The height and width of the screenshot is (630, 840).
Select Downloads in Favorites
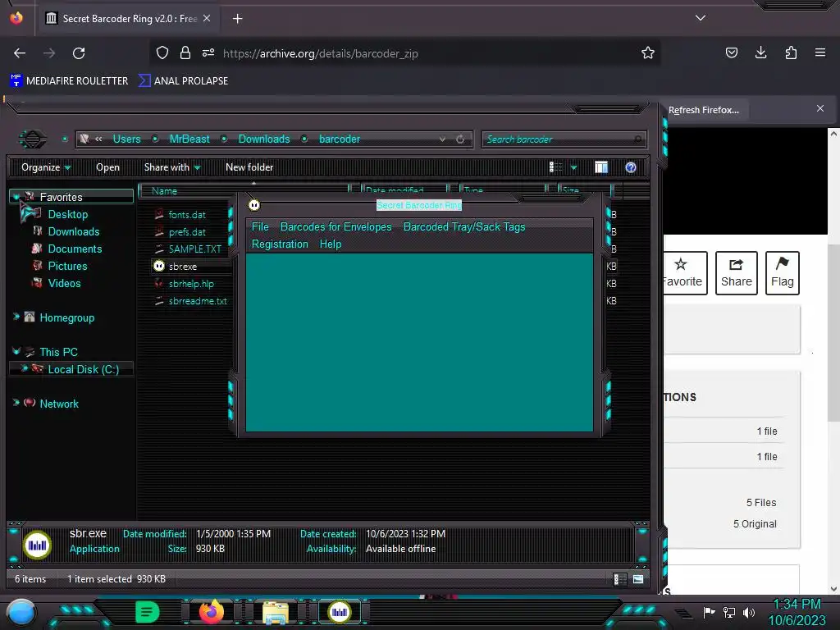[74, 231]
